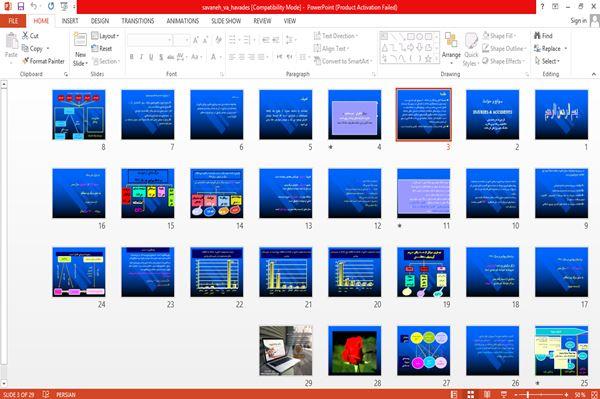The image size is (600, 399).
Task: Click Sign in link
Action: tap(578, 21)
